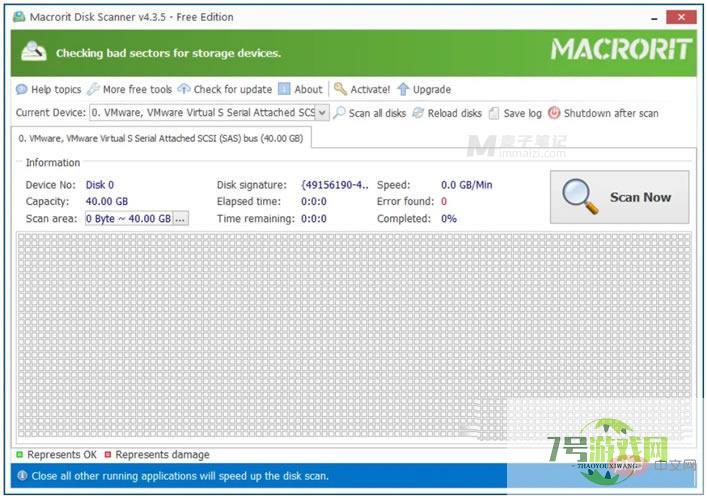
Task: Click Scan all disks label
Action: click(x=377, y=113)
